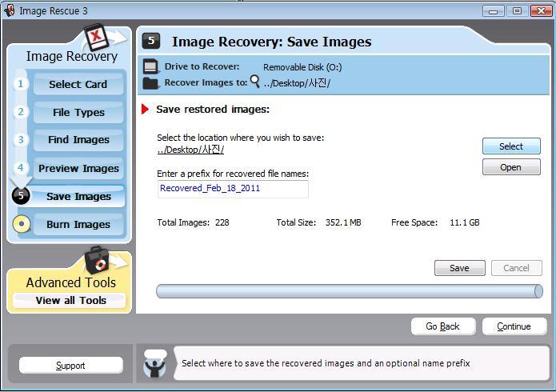This screenshot has height=392, width=556.
Task: Click the black step 5 circle in sidebar
Action: [x=21, y=195]
